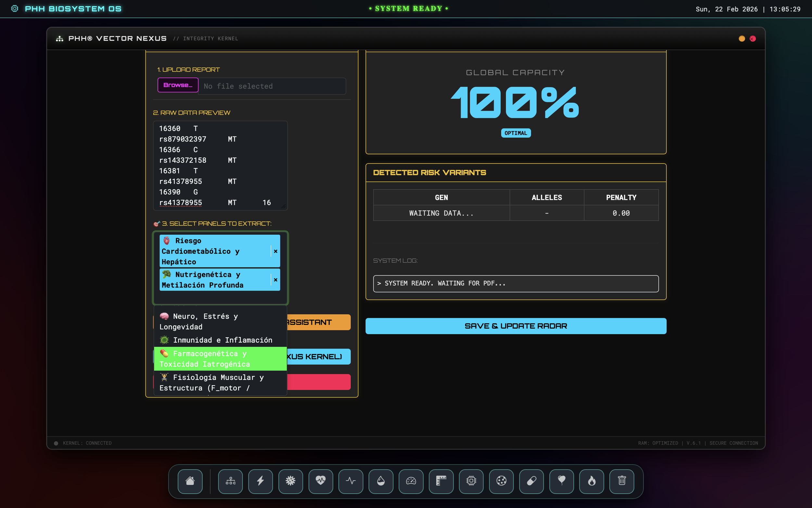Click the Browse... file upload button

point(178,85)
